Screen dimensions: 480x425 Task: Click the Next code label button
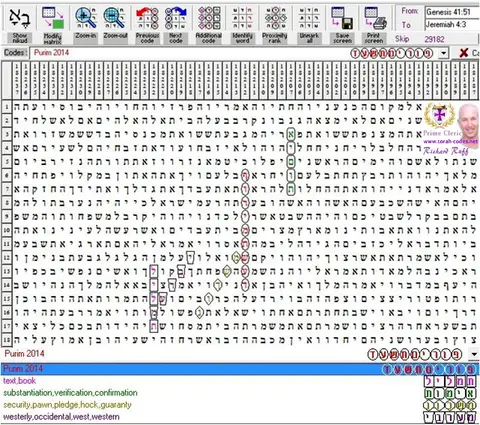176,38
